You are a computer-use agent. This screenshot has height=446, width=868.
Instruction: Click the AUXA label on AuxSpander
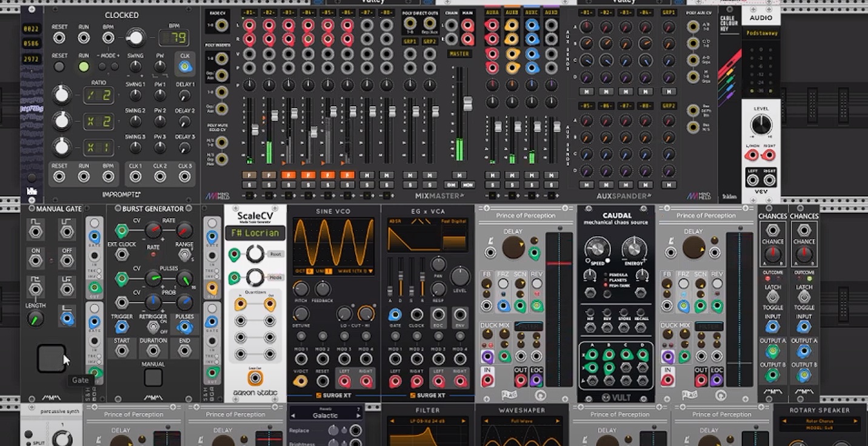click(492, 12)
